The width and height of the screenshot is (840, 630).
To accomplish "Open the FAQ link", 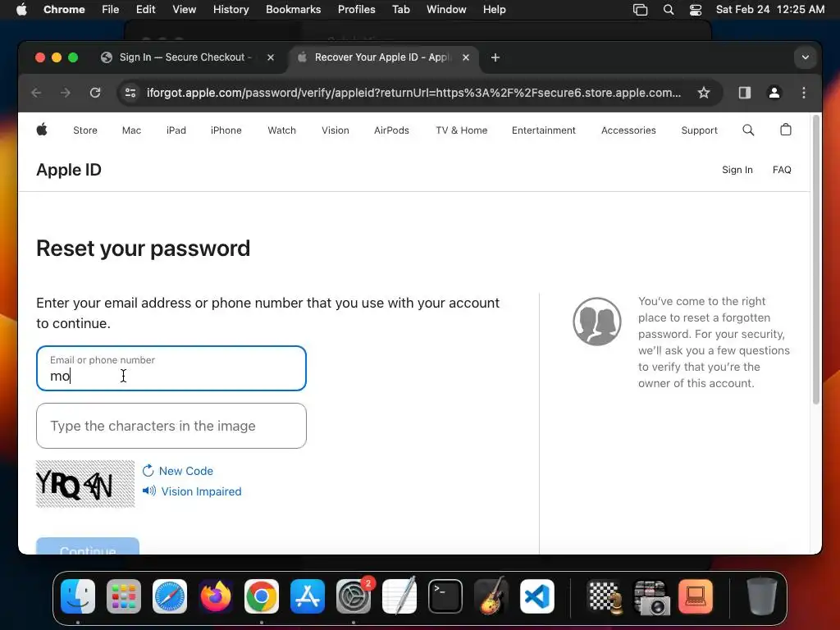I will pos(782,170).
